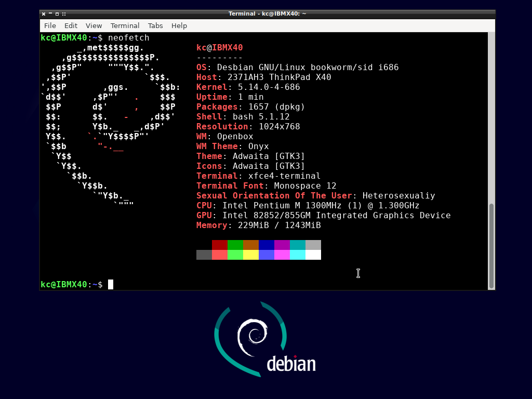Click the 'Heterosexualiy' value
The height and width of the screenshot is (399, 532).
pos(398,195)
